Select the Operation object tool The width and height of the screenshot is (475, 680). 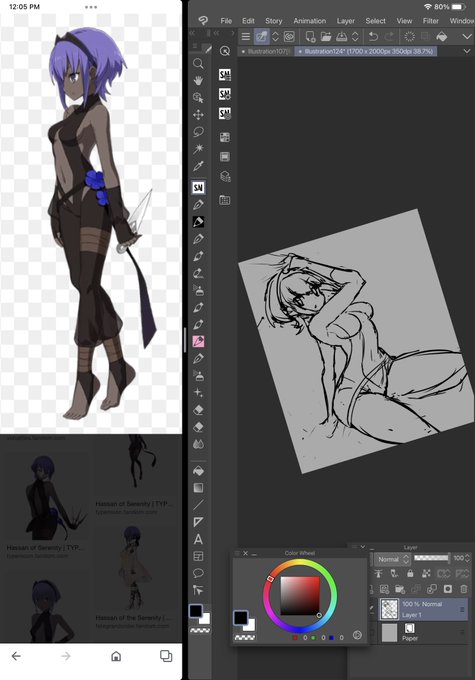pos(198,98)
